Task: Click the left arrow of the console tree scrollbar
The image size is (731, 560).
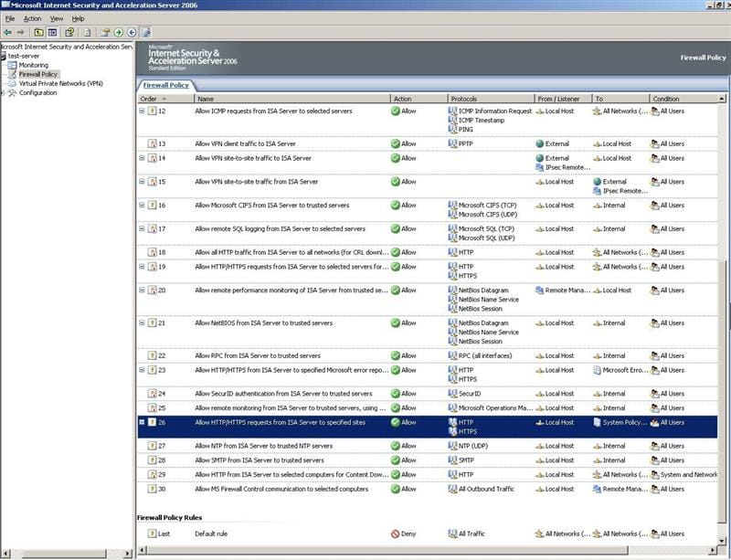Action: click(x=5, y=554)
